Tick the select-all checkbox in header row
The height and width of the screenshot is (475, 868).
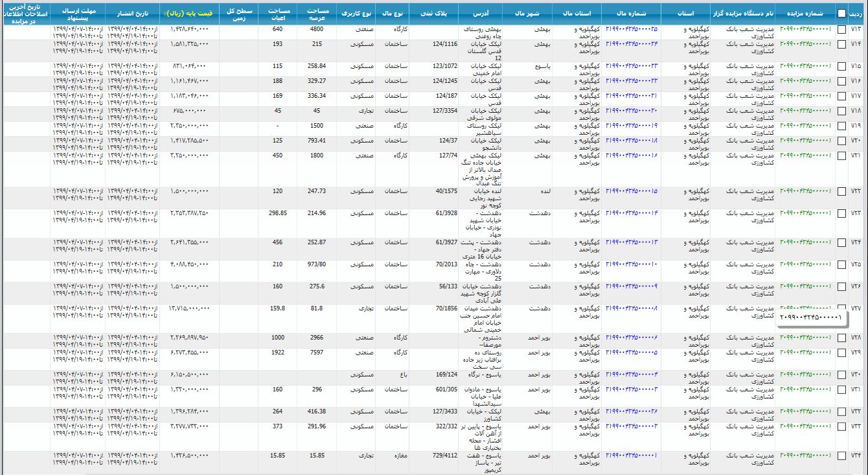(841, 14)
